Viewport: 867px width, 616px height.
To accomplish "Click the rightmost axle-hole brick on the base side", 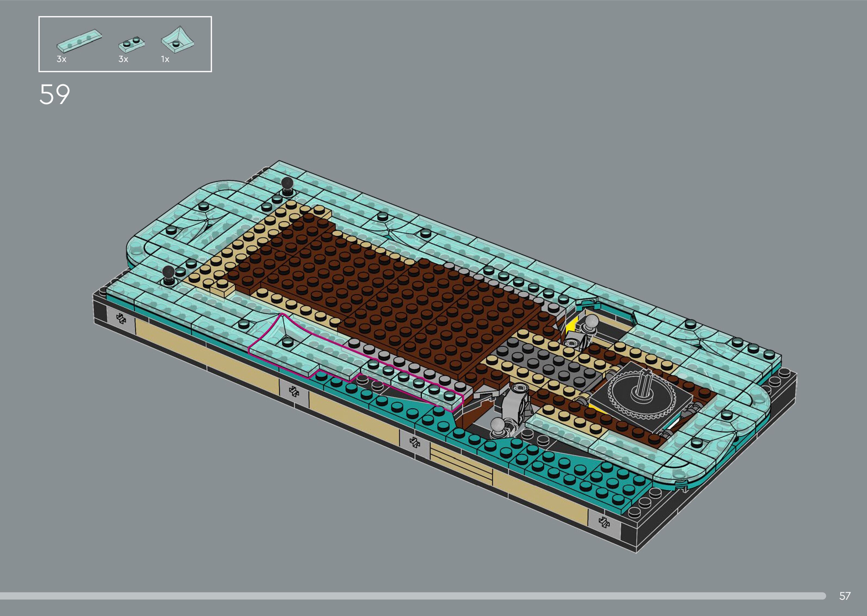I will (604, 522).
